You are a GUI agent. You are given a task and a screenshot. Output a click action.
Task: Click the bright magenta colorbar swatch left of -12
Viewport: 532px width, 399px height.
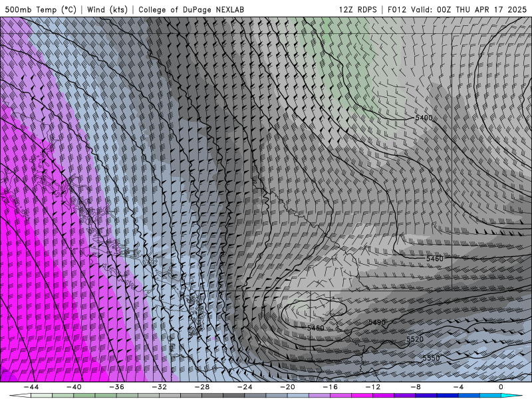pos(362,396)
